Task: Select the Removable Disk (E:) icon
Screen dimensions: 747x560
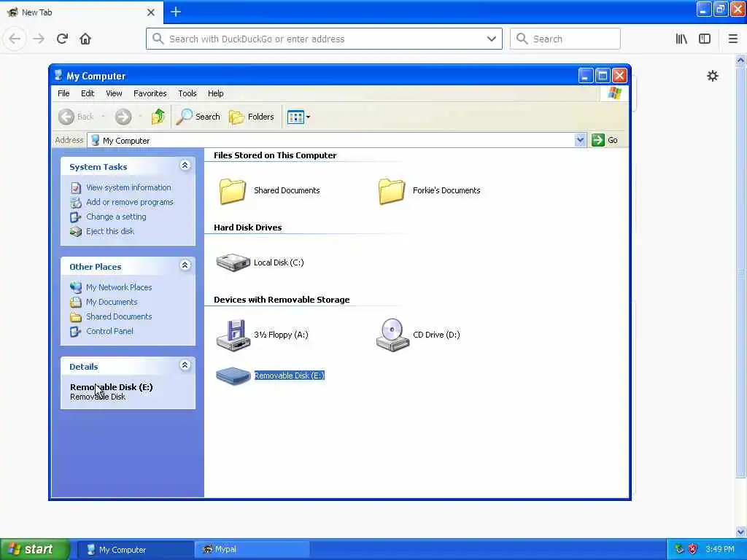Action: click(x=233, y=376)
